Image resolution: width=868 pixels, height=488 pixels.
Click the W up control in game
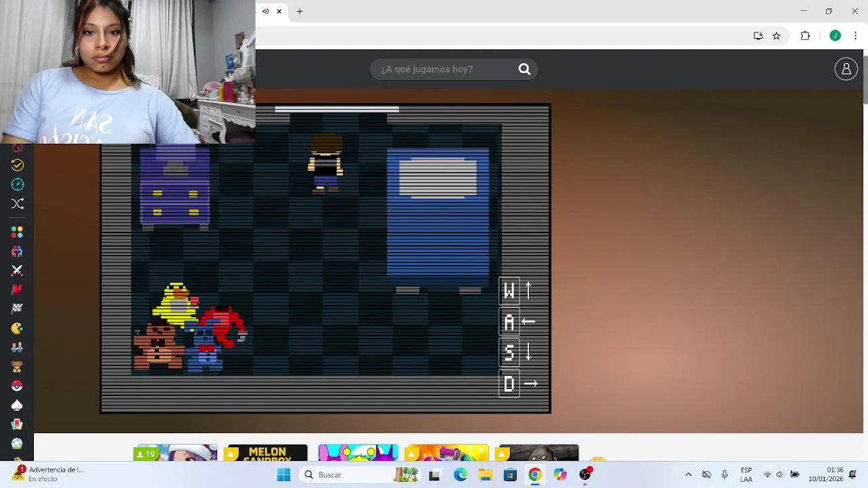(509, 291)
